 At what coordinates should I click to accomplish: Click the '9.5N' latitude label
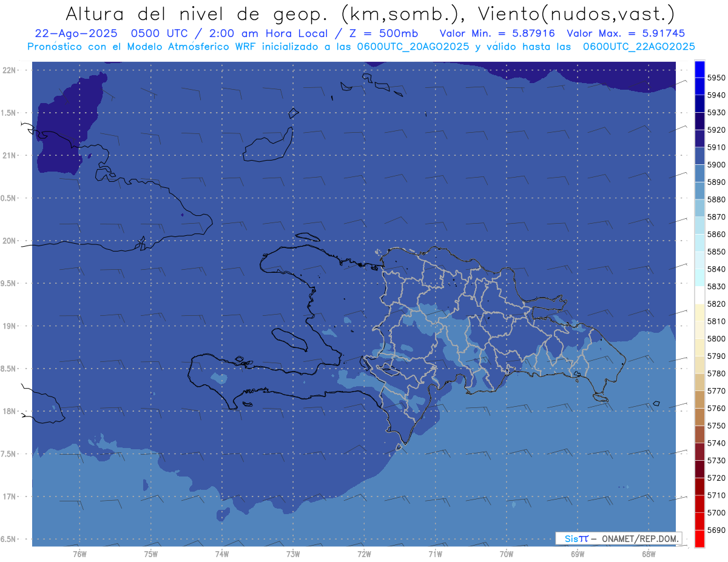[8, 283]
